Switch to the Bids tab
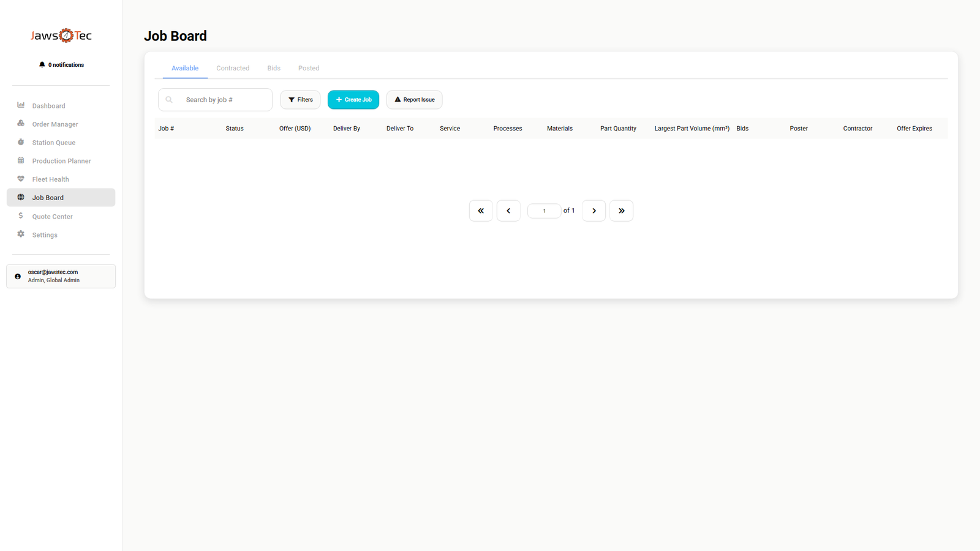This screenshot has height=551, width=980. (274, 68)
